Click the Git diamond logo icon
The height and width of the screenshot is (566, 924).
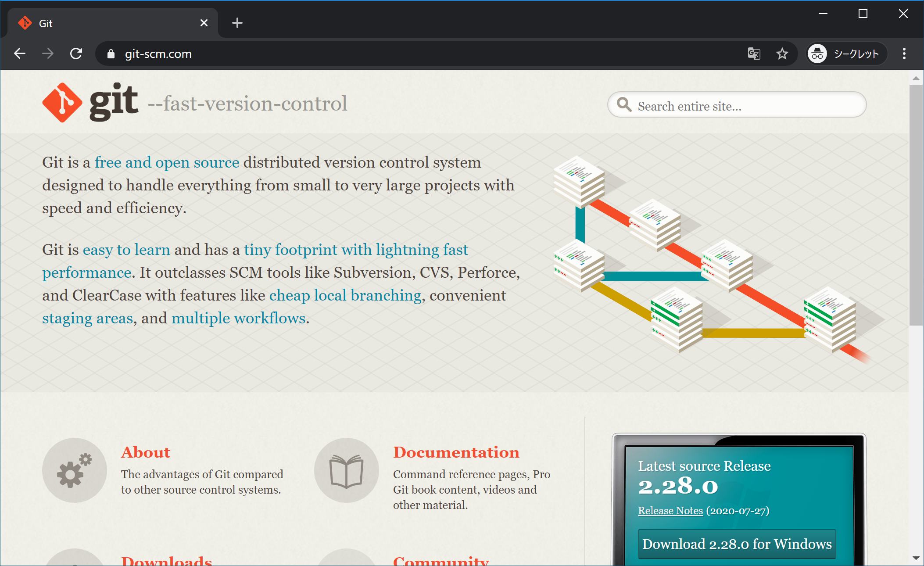click(x=62, y=103)
